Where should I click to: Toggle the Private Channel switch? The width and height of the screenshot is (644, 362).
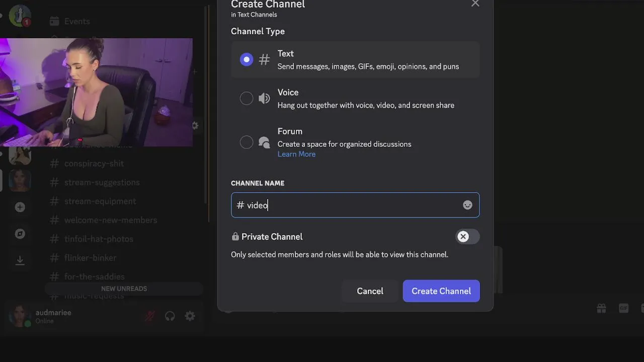[467, 237]
